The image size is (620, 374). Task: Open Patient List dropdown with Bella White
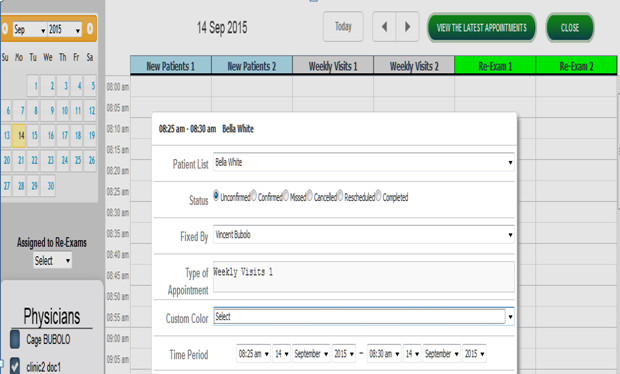click(x=364, y=162)
